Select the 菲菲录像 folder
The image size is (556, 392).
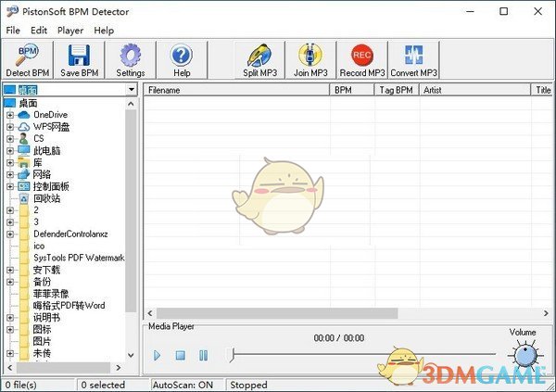coord(51,294)
